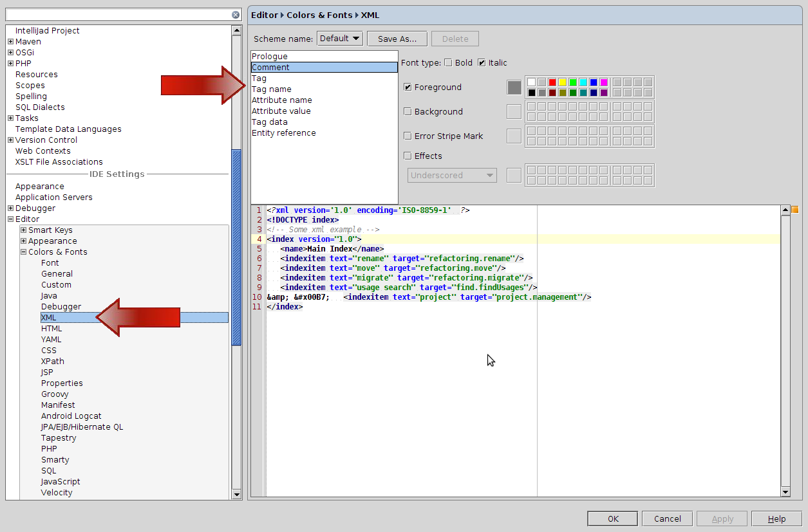Pick the bright green foreground palette color
808x532 pixels.
coord(573,82)
